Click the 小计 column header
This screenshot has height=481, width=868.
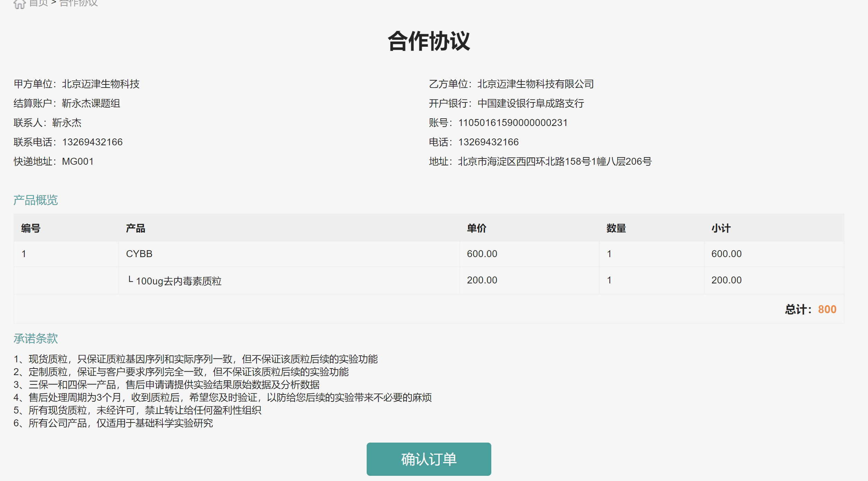pos(721,228)
